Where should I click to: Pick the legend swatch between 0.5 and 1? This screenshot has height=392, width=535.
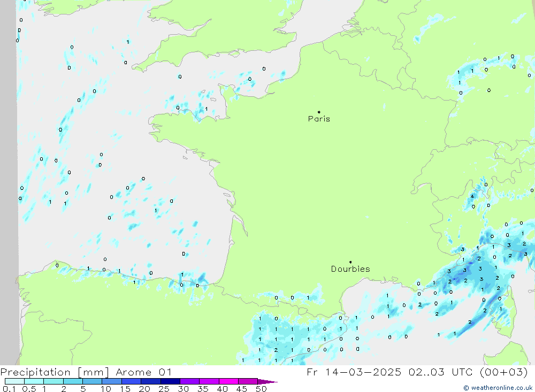(34, 381)
